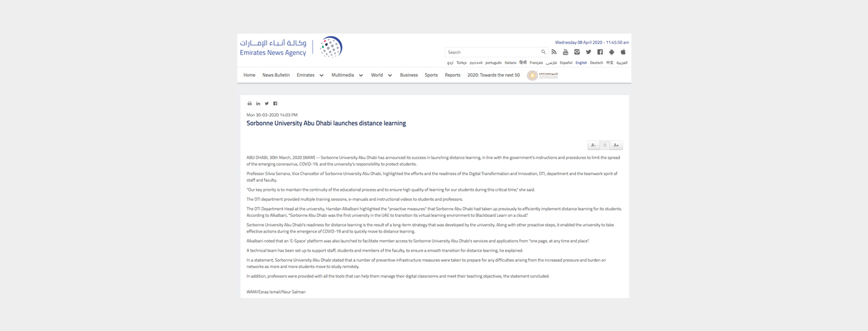Screen dimensions: 868x331
Task: Open the News Bulletin menu item
Action: click(276, 75)
